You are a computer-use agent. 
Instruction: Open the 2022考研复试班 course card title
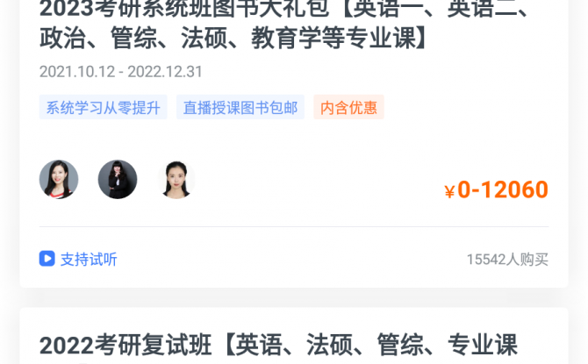pyautogui.click(x=278, y=346)
